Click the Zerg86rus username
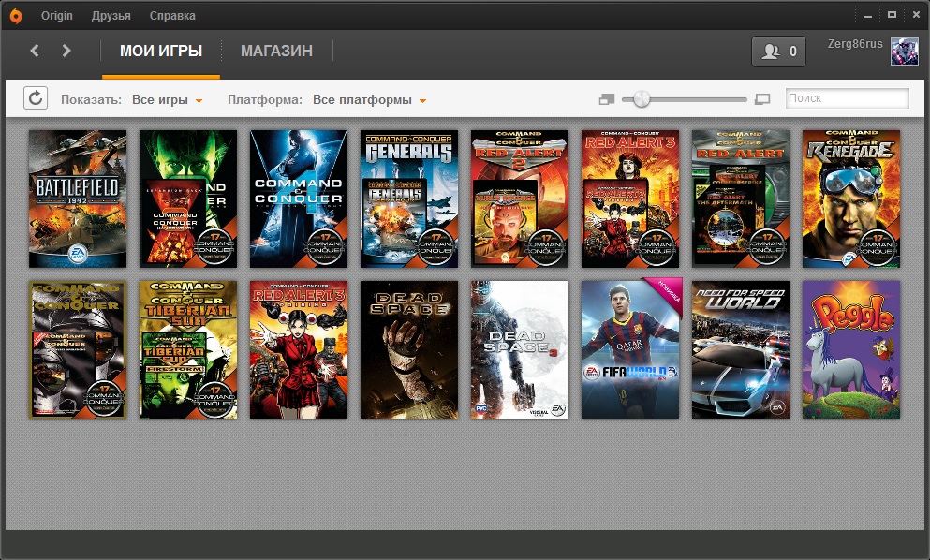The width and height of the screenshot is (930, 560). click(x=855, y=44)
